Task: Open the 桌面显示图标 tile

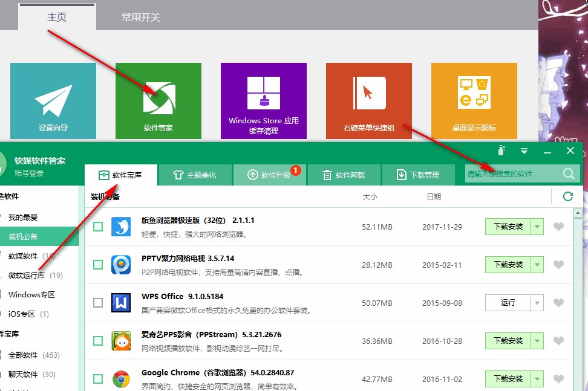Action: [x=474, y=100]
